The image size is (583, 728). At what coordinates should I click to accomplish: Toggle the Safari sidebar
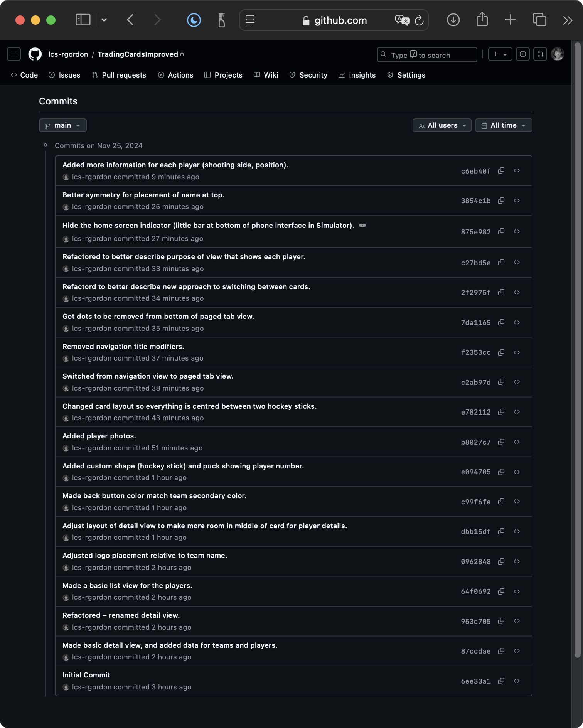[x=83, y=20]
